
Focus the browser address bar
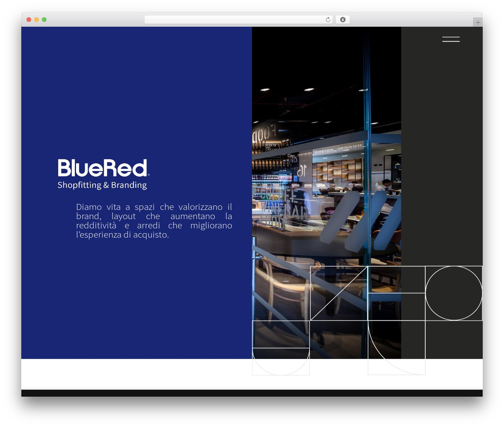pos(239,20)
